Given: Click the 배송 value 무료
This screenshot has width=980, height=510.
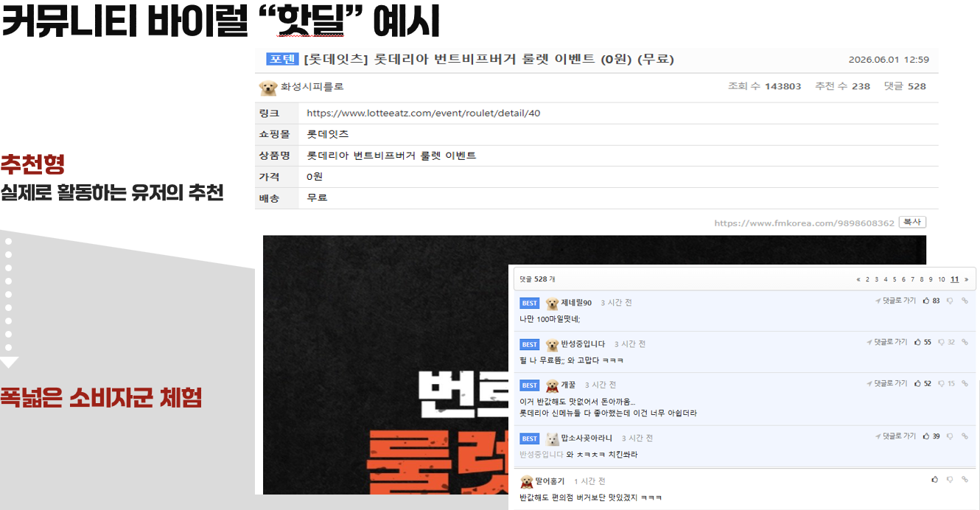Looking at the screenshot, I should click(x=317, y=198).
